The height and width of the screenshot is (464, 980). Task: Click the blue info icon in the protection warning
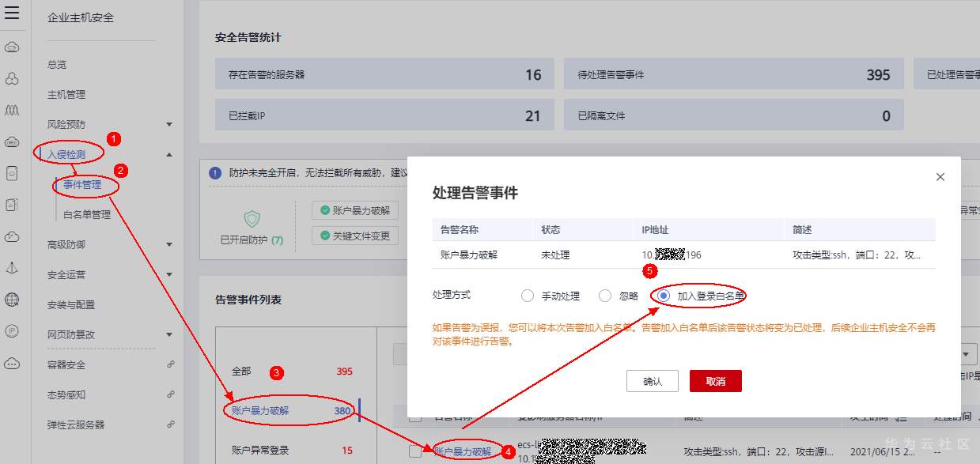click(x=215, y=173)
